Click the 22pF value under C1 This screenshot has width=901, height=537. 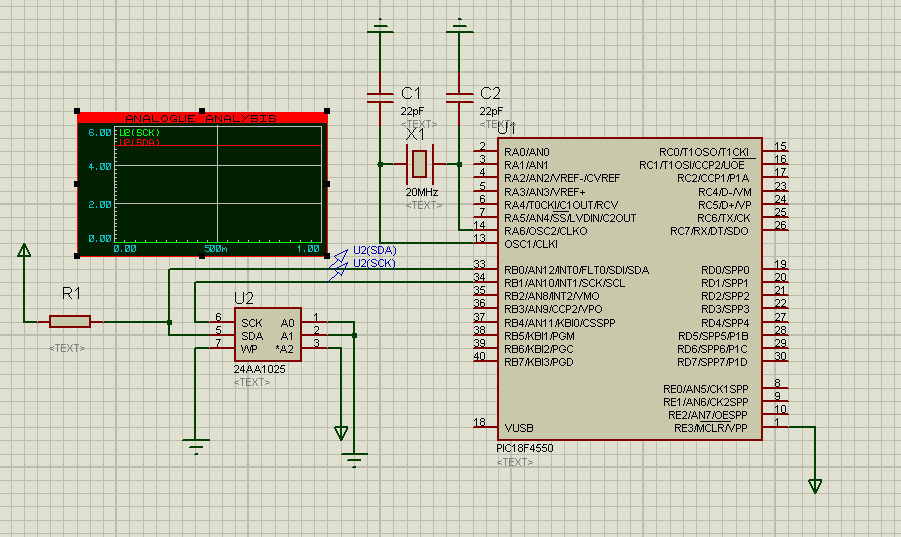pyautogui.click(x=412, y=111)
